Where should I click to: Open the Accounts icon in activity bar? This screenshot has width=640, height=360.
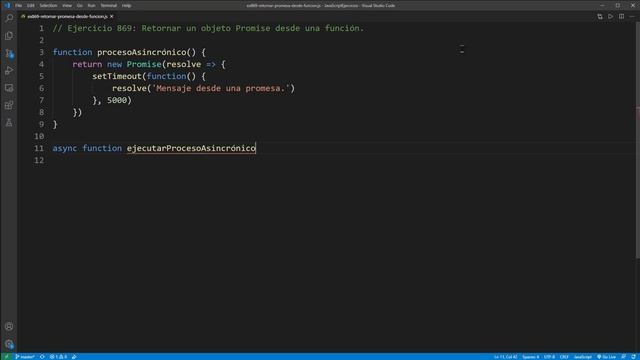9,327
